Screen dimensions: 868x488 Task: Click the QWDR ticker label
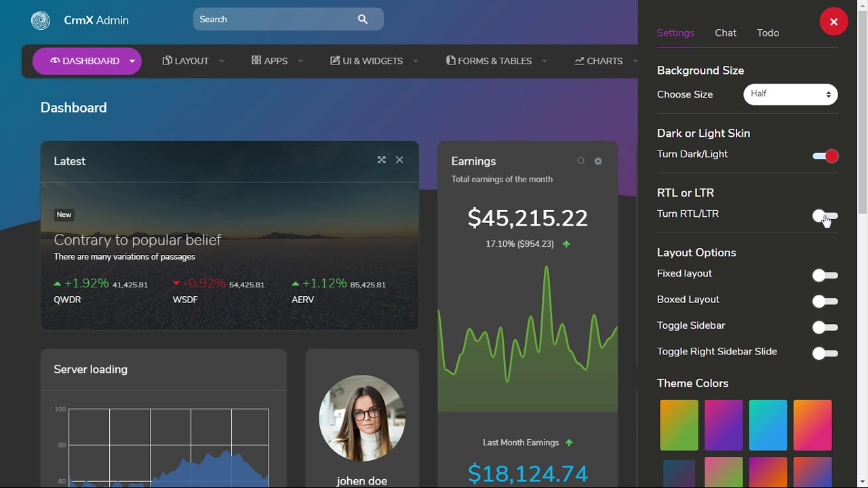(x=67, y=300)
